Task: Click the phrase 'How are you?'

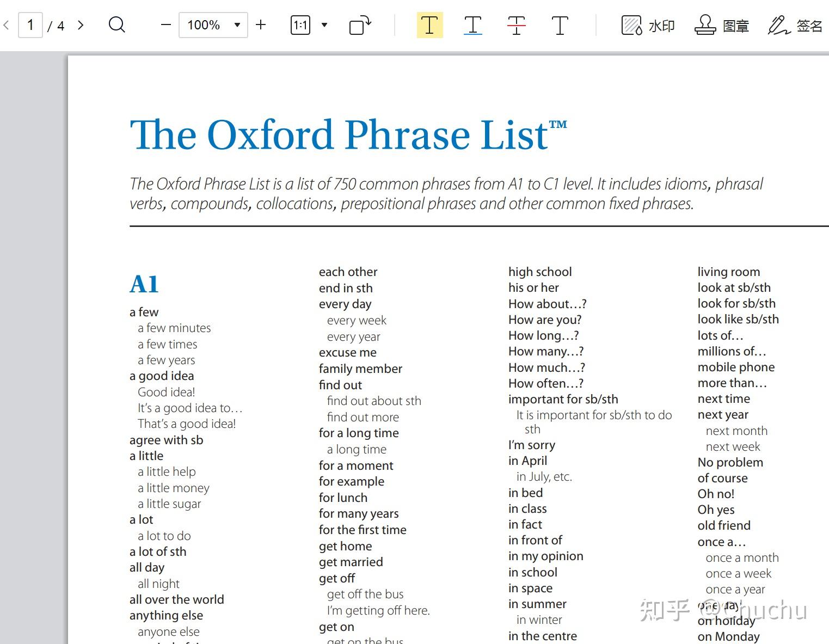Action: [545, 320]
